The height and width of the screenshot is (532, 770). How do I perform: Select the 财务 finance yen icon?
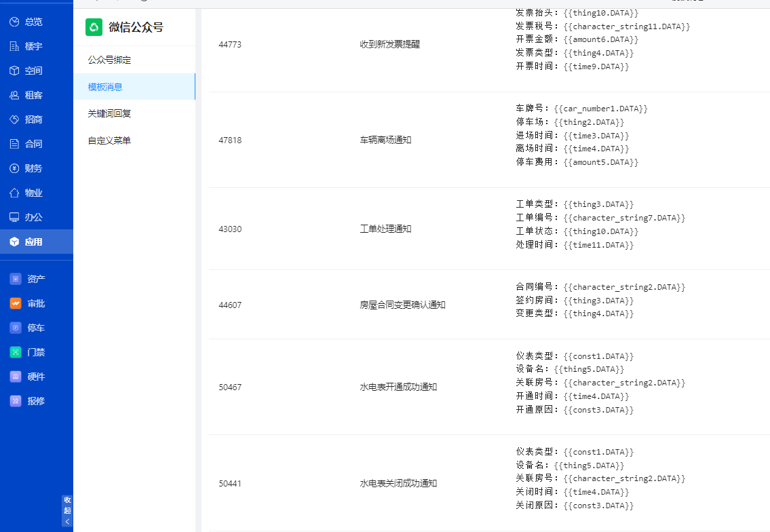(x=14, y=168)
